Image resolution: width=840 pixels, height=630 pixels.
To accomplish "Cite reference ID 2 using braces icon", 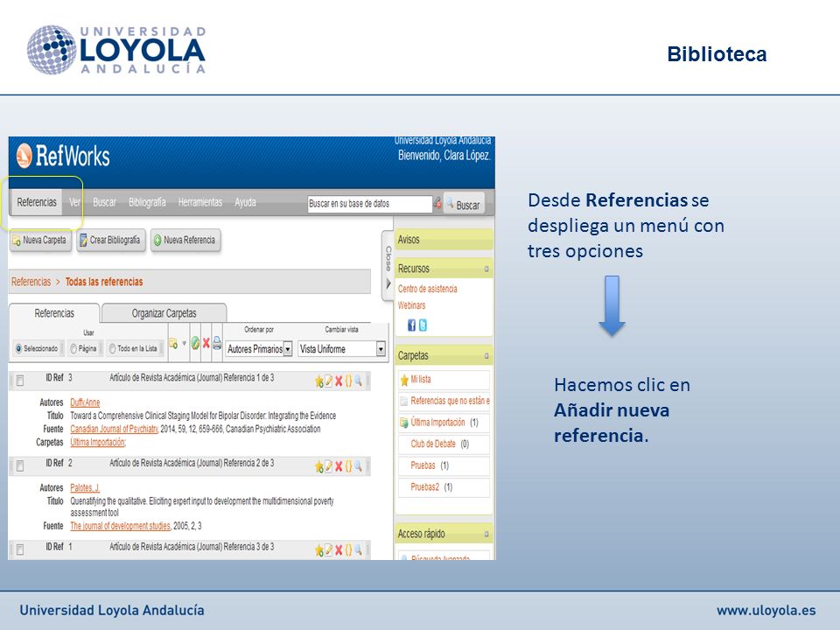I will 349,466.
